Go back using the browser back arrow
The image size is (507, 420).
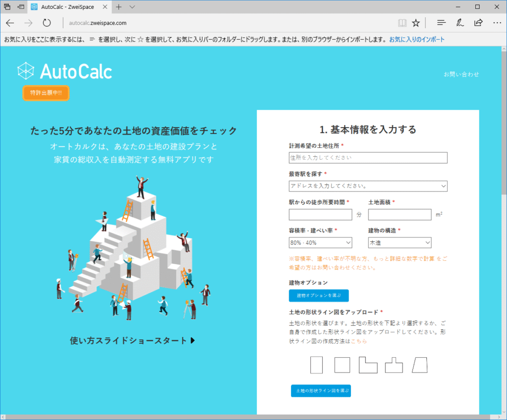pos(10,23)
